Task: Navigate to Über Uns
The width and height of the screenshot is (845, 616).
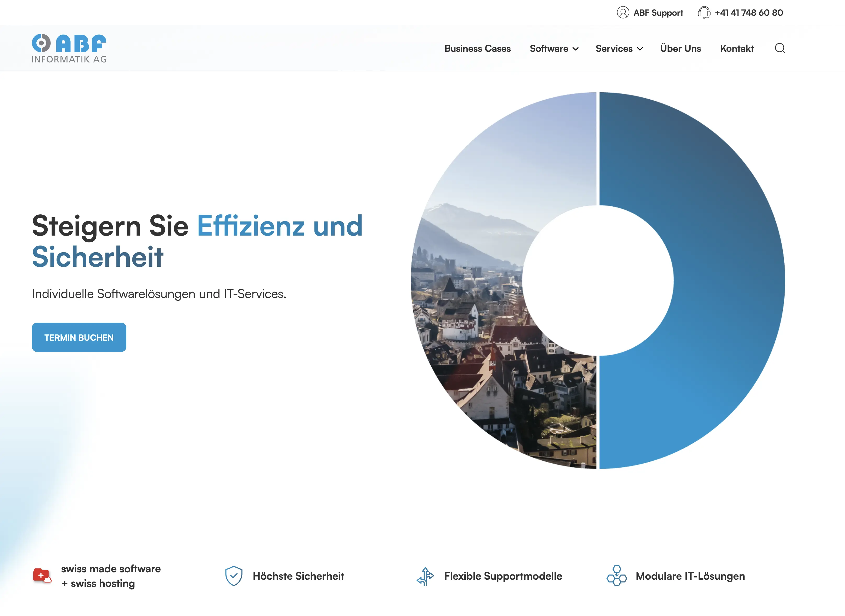Action: point(680,48)
